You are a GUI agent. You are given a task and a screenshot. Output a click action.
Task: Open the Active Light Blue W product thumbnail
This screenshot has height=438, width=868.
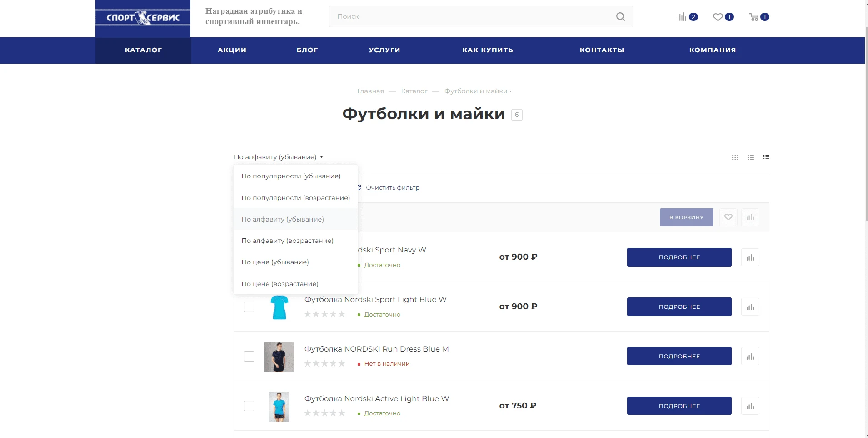(279, 407)
